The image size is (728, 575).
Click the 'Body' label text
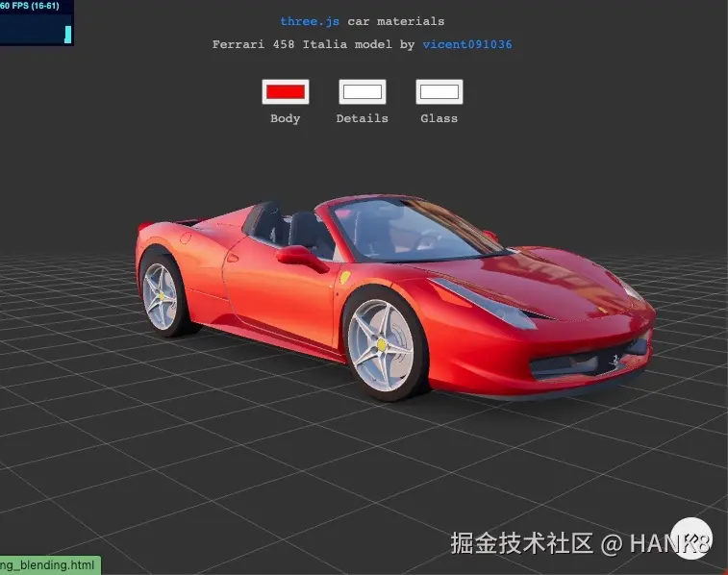tap(286, 118)
